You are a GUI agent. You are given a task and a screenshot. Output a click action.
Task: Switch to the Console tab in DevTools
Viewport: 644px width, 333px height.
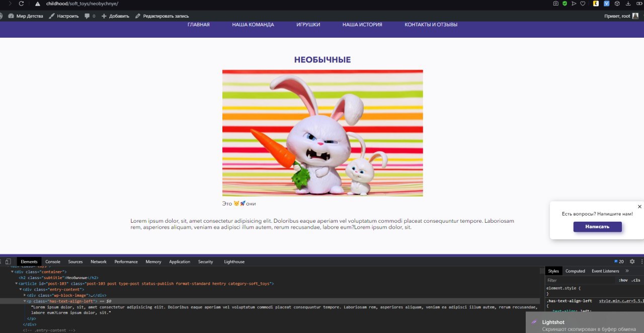[53, 261]
